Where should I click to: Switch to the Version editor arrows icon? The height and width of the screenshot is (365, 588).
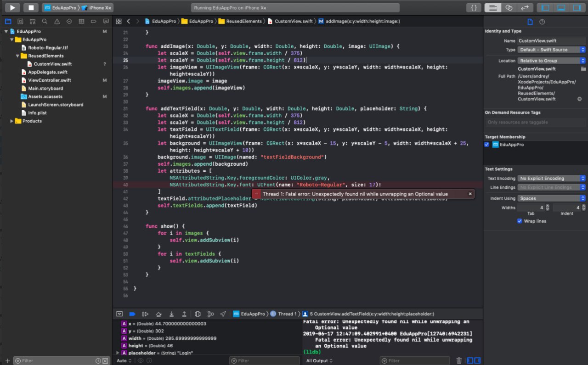(525, 8)
